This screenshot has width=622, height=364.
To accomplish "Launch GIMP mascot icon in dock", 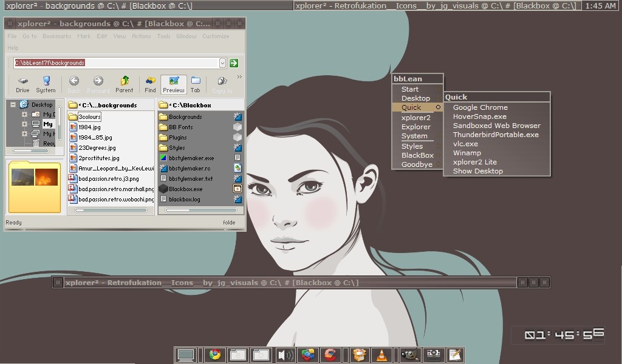I will 409,354.
